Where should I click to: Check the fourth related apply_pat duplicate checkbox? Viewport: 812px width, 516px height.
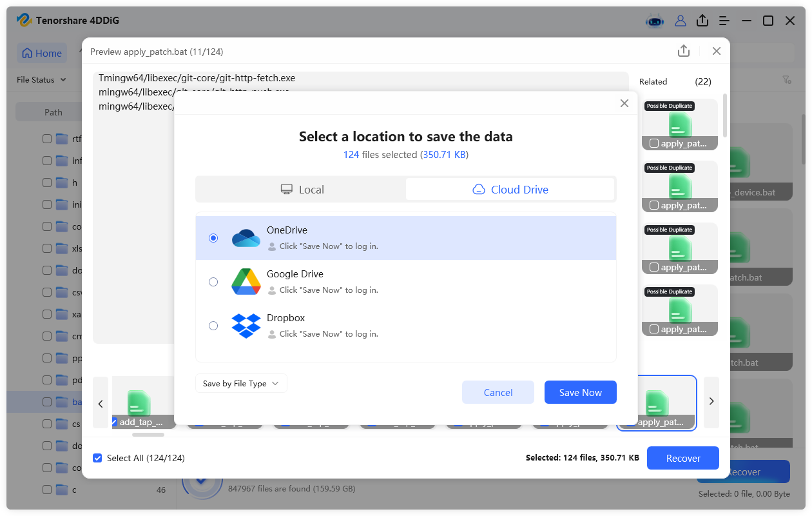point(654,330)
